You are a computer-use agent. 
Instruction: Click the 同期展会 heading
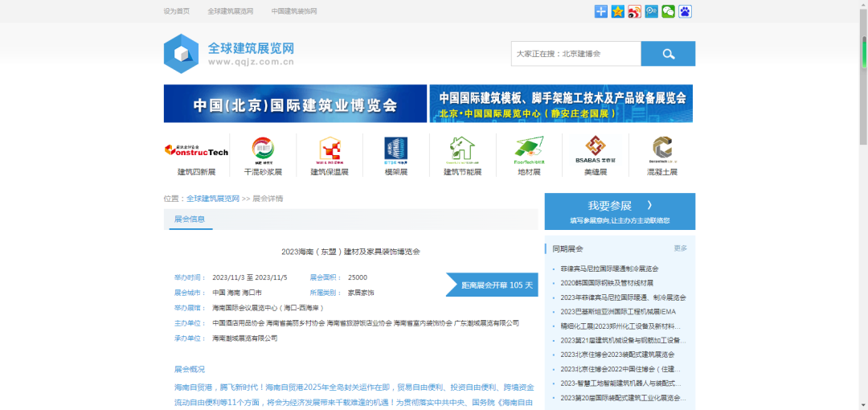(567, 248)
